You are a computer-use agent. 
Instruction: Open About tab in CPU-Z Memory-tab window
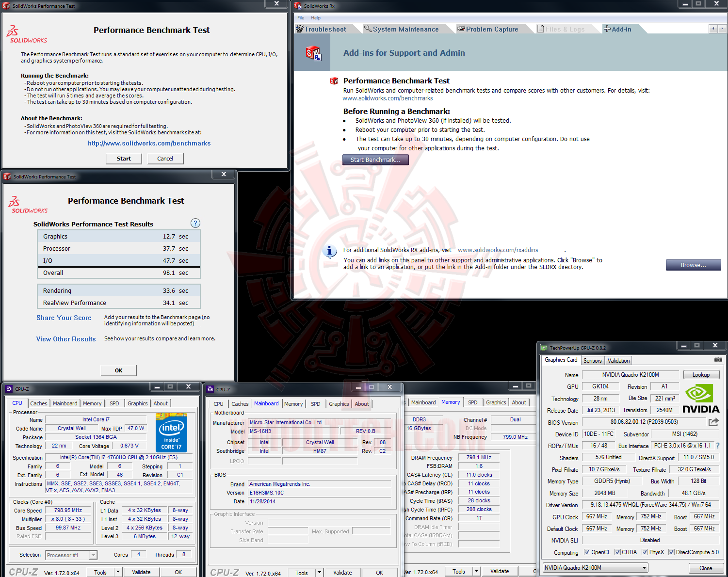click(x=519, y=402)
